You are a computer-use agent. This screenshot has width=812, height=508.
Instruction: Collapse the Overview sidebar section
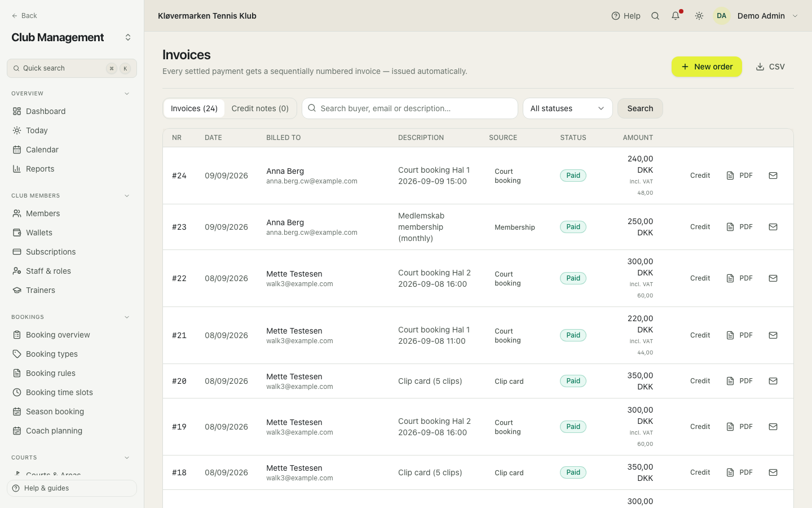coord(127,94)
